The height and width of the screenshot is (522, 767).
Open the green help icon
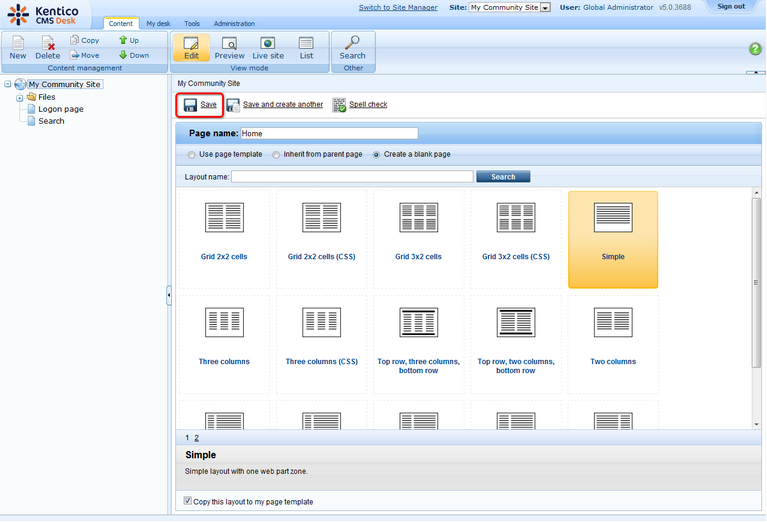755,49
